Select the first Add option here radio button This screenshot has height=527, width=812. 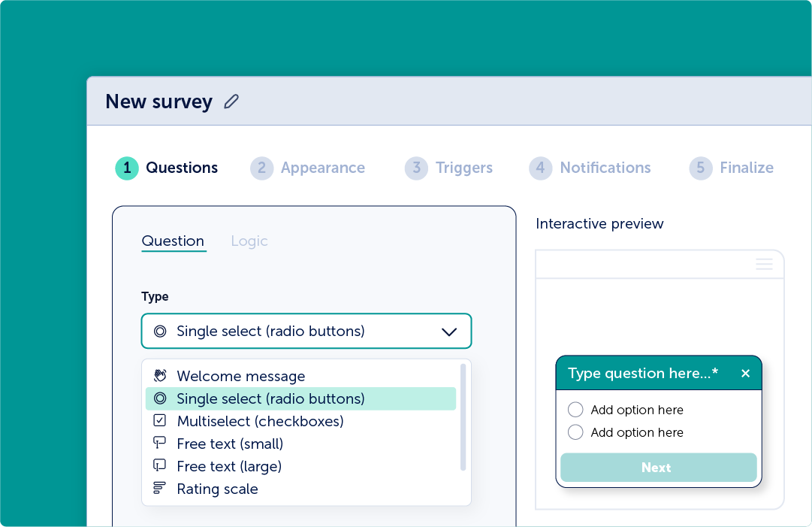click(575, 410)
